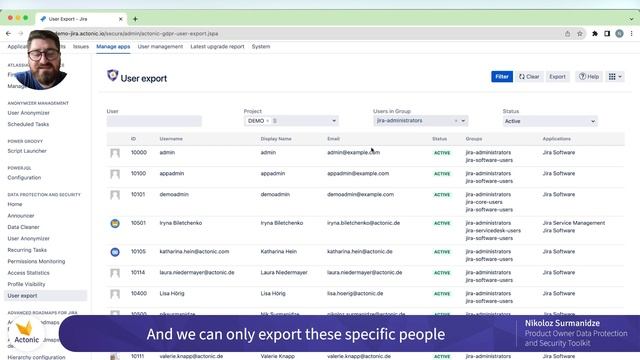This screenshot has width=640, height=360.
Task: Open Home under Data Protection
Action: (x=15, y=204)
